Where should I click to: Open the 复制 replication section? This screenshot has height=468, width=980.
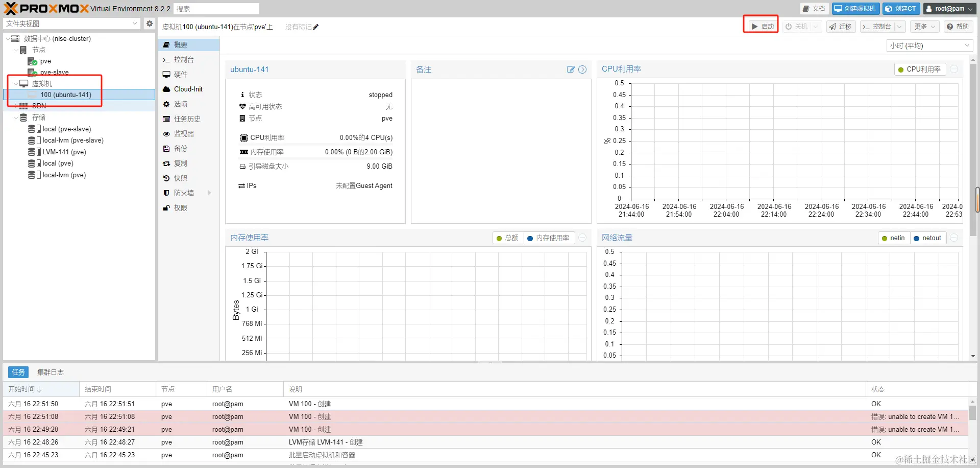189,163
